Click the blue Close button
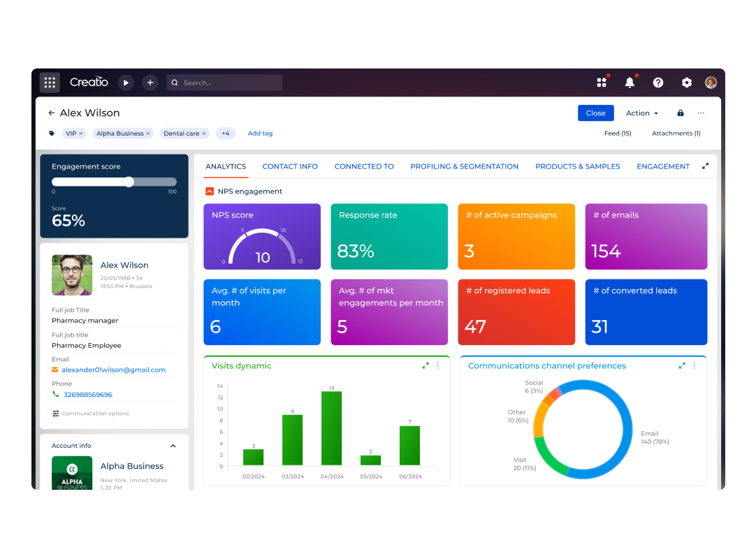The width and height of the screenshot is (756, 559). (x=595, y=113)
